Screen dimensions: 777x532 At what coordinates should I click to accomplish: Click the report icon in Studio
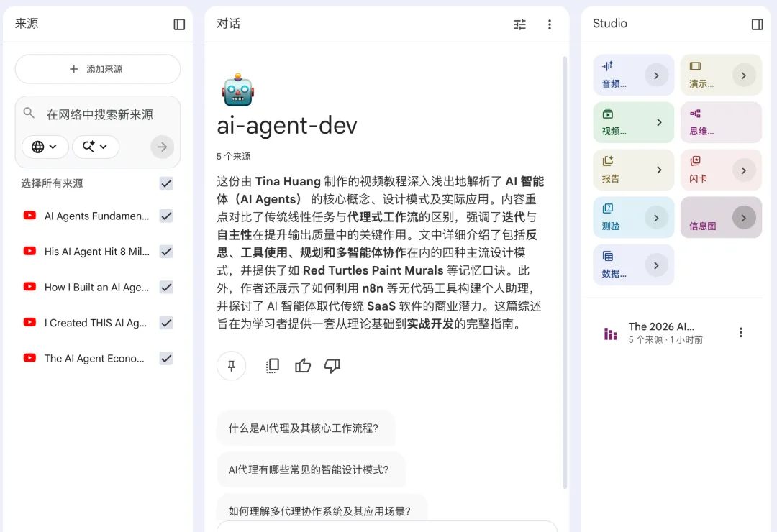coord(607,160)
